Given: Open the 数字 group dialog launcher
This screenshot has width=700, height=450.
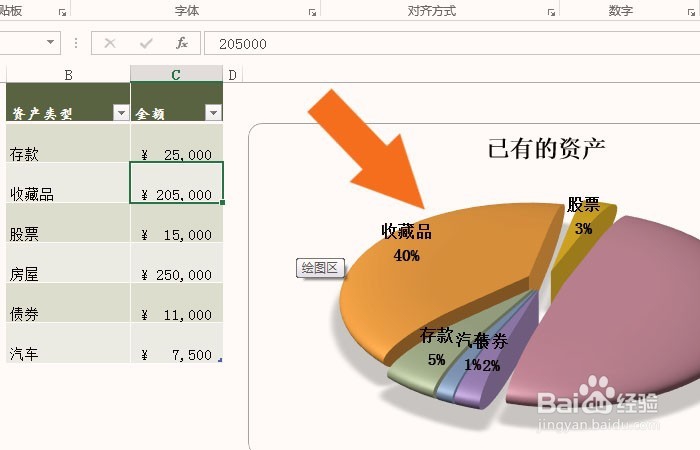Looking at the screenshot, I should tap(692, 12).
